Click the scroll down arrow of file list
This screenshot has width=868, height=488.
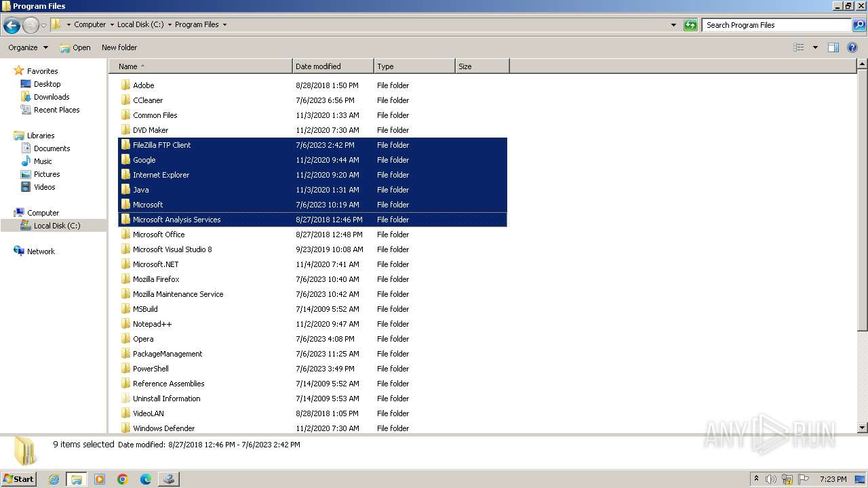pos(862,428)
